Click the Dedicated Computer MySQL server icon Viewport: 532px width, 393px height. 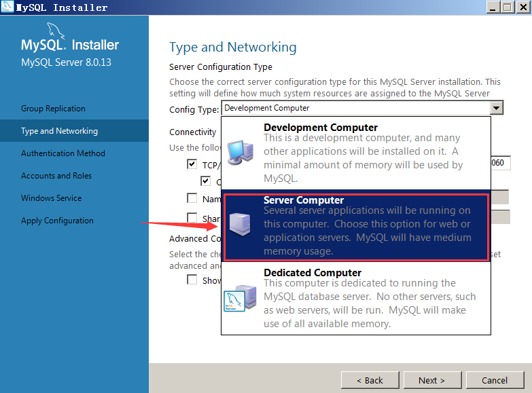click(241, 299)
